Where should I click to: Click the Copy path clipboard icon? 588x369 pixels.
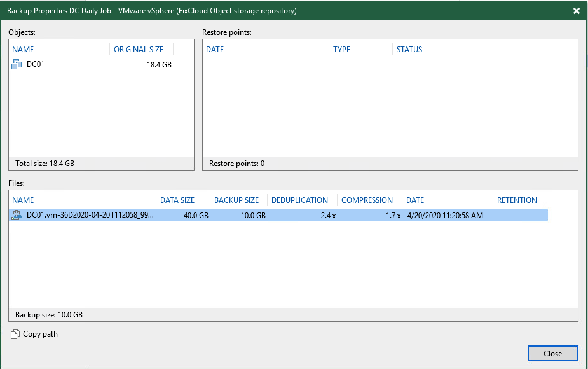pyautogui.click(x=15, y=334)
